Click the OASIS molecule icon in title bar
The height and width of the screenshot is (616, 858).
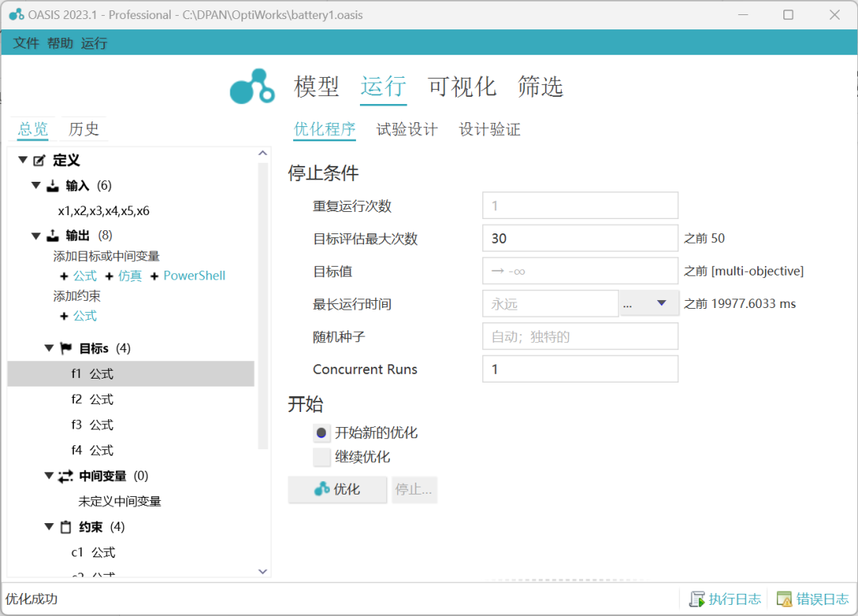(x=17, y=15)
